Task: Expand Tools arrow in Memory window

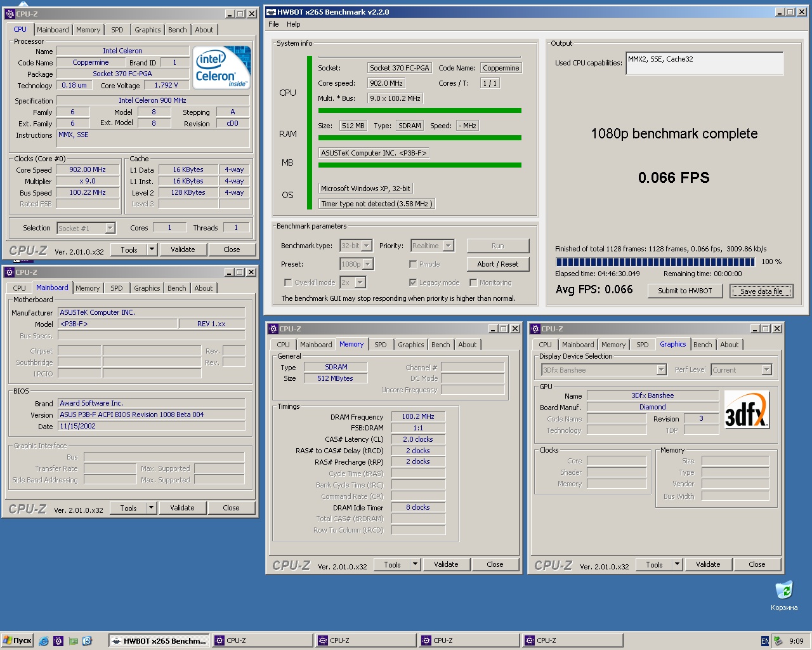Action: [415, 564]
